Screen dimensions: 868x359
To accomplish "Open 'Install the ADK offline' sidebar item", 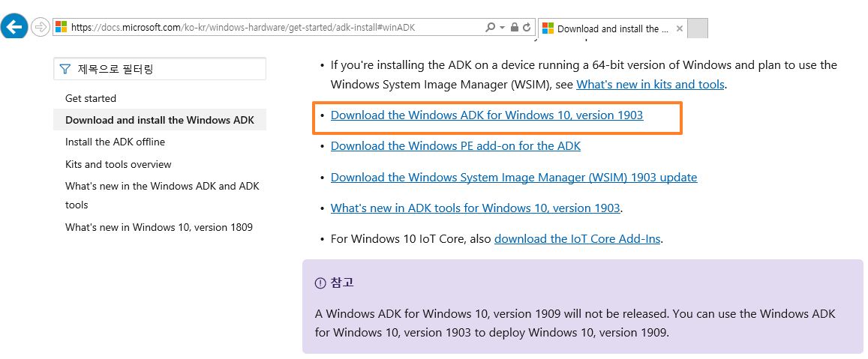I will 115,142.
